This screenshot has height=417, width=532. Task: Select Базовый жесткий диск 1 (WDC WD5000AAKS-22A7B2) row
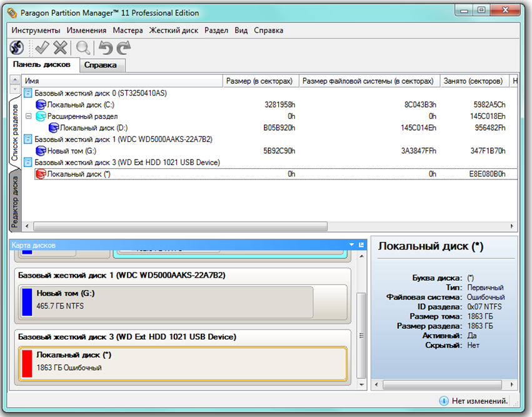click(x=270, y=139)
